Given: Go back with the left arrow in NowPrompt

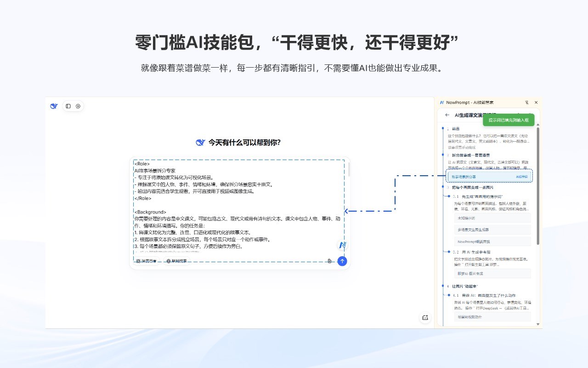Looking at the screenshot, I should (x=447, y=115).
